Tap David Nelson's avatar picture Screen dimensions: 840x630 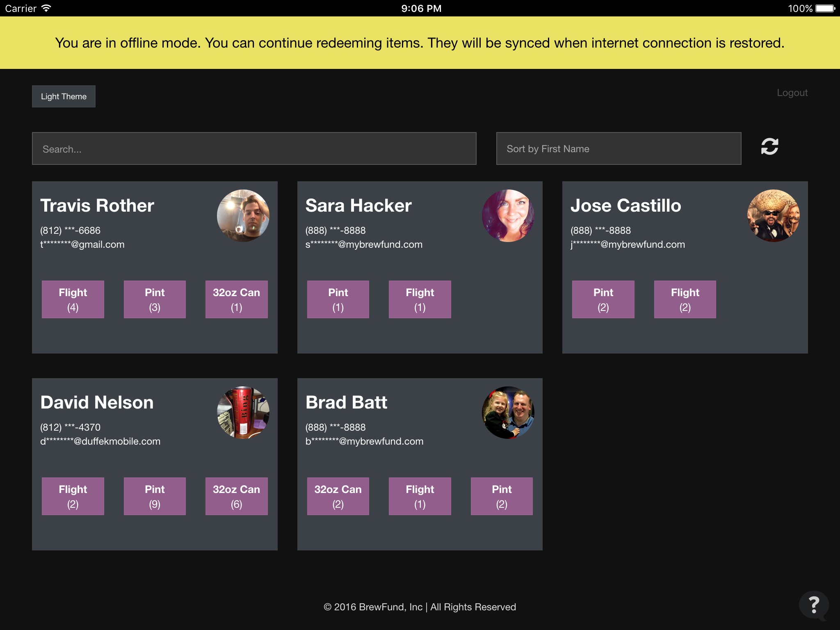(x=243, y=413)
